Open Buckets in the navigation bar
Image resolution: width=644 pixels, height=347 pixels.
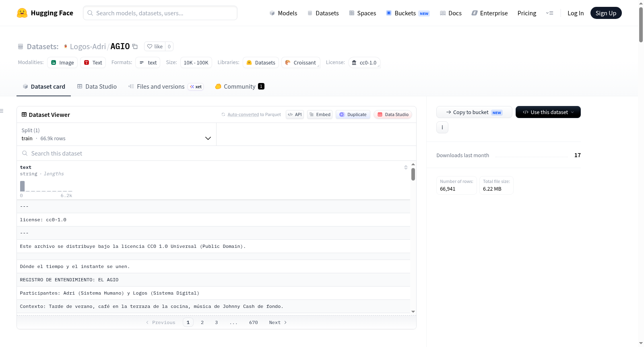pos(408,13)
